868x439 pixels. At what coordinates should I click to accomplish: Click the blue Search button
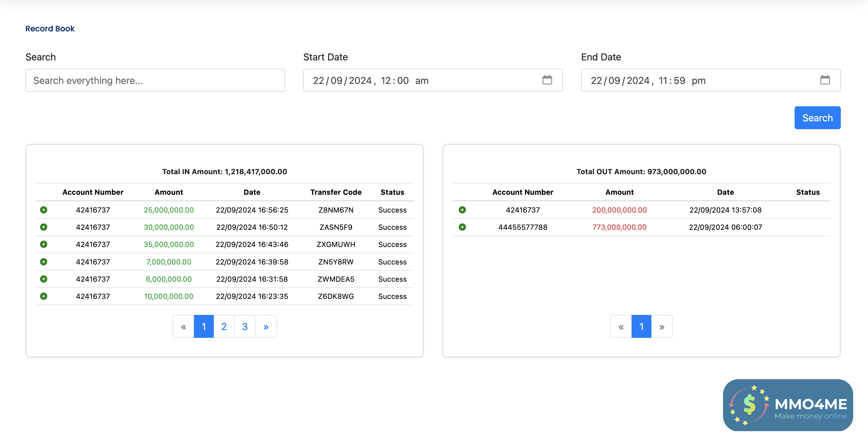(818, 118)
